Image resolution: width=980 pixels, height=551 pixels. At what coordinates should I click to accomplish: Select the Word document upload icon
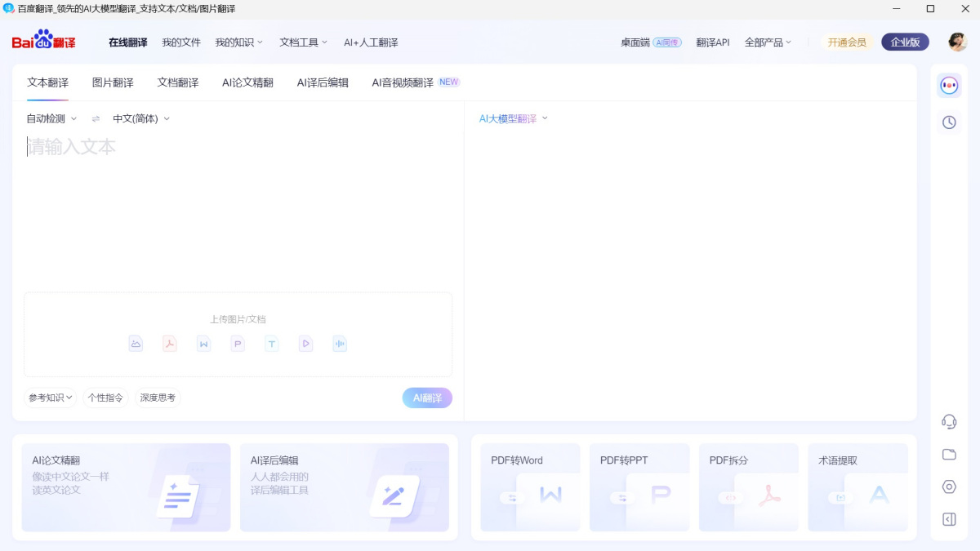point(203,344)
